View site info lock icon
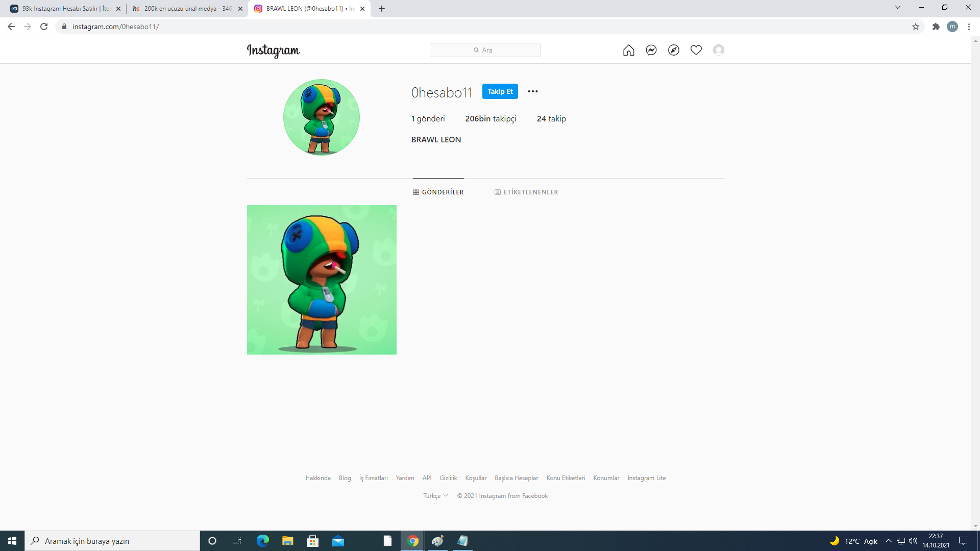Image resolution: width=980 pixels, height=551 pixels. [x=64, y=27]
